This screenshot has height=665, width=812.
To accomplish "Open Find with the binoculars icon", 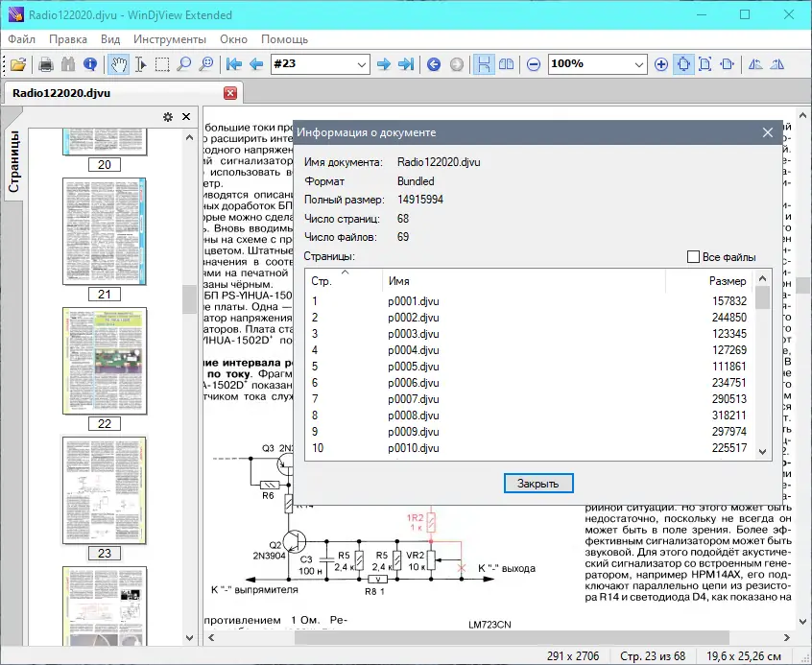I will 68,64.
